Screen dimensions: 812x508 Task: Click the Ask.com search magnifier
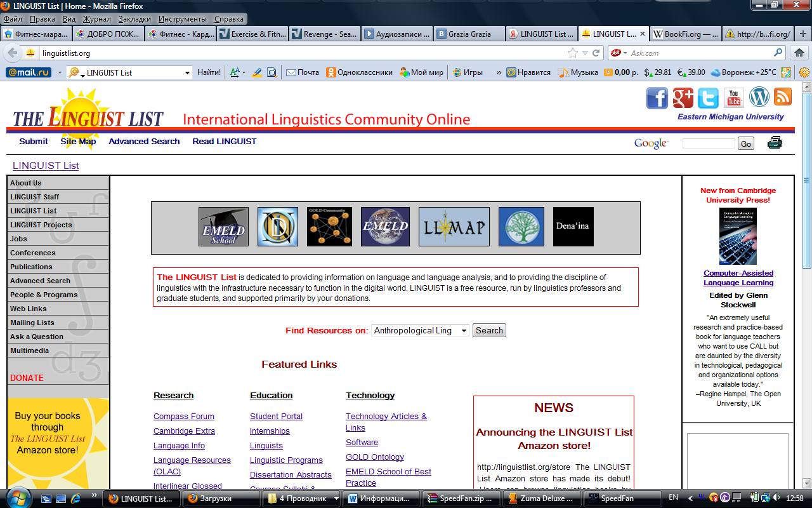pos(778,53)
